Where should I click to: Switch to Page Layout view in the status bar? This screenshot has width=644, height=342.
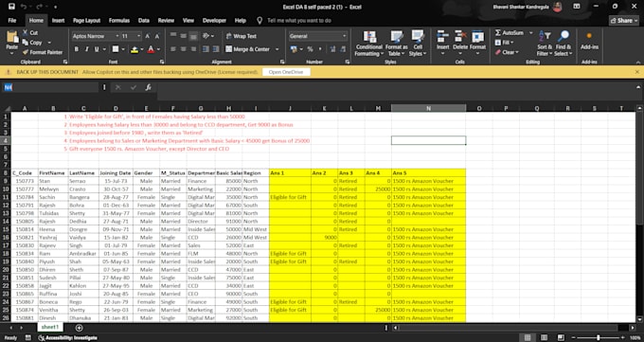545,337
